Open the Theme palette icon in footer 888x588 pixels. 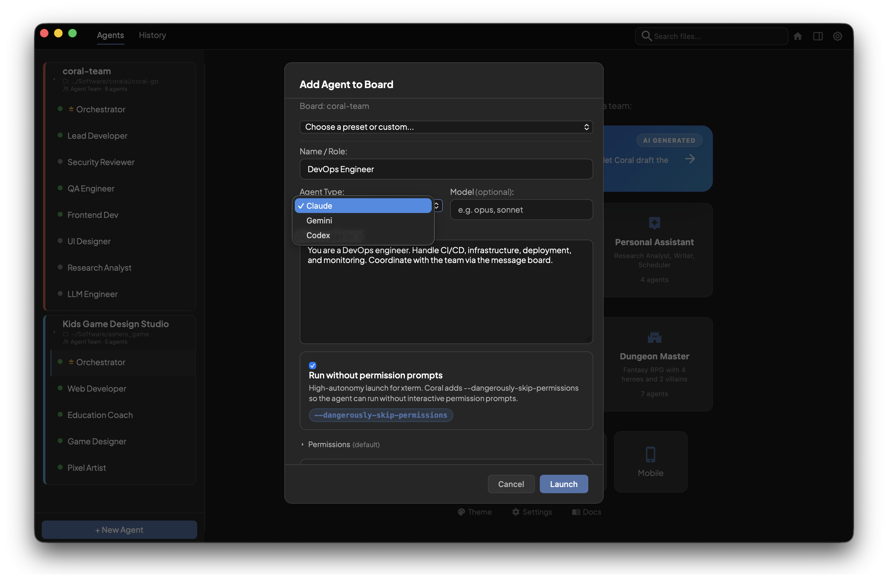pyautogui.click(x=462, y=512)
